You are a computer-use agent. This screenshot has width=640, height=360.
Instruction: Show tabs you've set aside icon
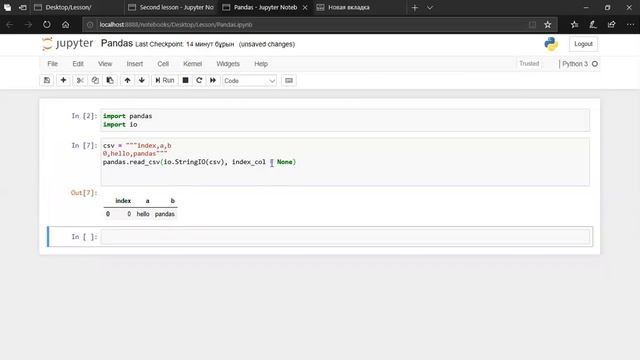7,8
